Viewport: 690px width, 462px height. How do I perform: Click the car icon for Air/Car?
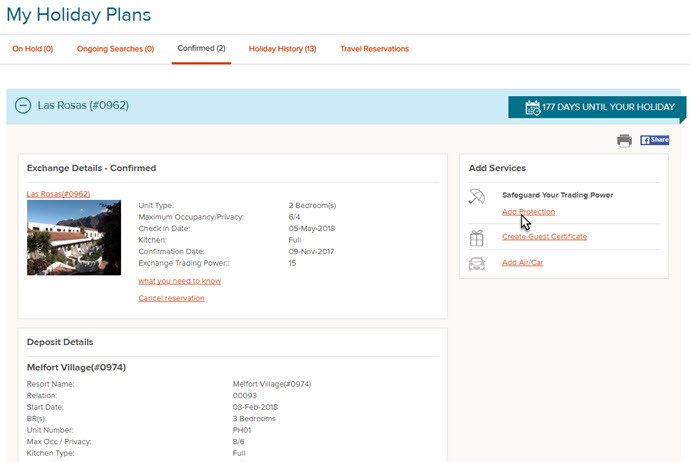tap(477, 264)
